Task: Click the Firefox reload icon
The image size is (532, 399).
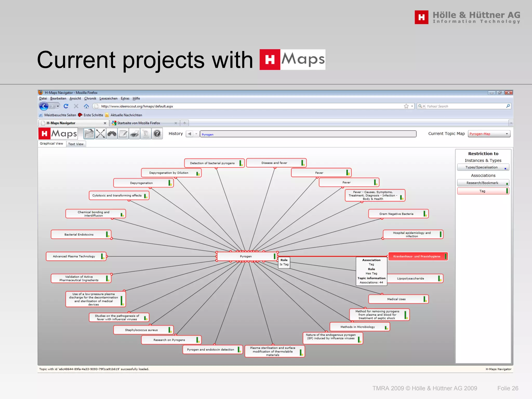Action: 66,106
